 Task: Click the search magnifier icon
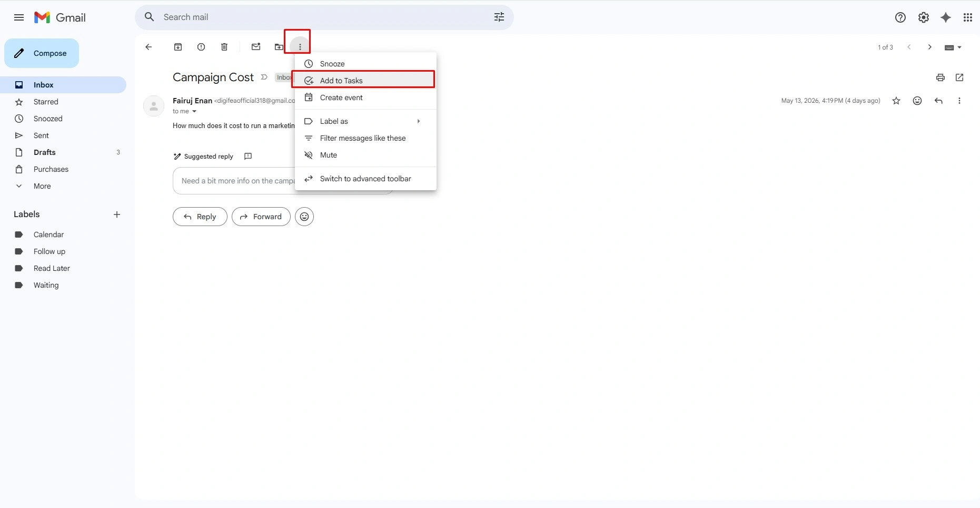[x=150, y=17]
